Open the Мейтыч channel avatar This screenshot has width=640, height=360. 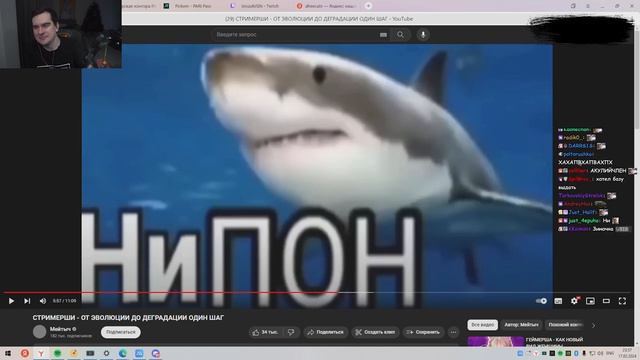coord(40,332)
